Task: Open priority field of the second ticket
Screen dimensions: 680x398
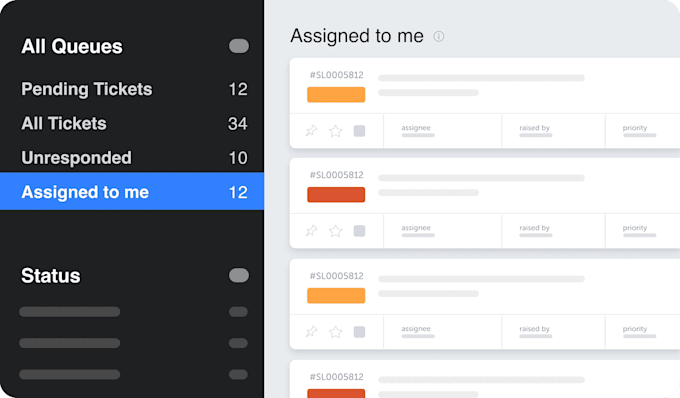Action: (642, 231)
